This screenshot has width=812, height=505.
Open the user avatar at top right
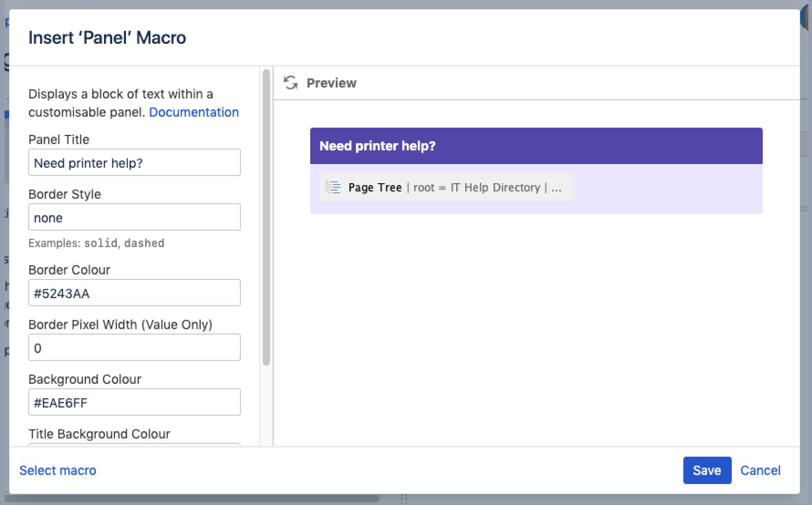806,18
